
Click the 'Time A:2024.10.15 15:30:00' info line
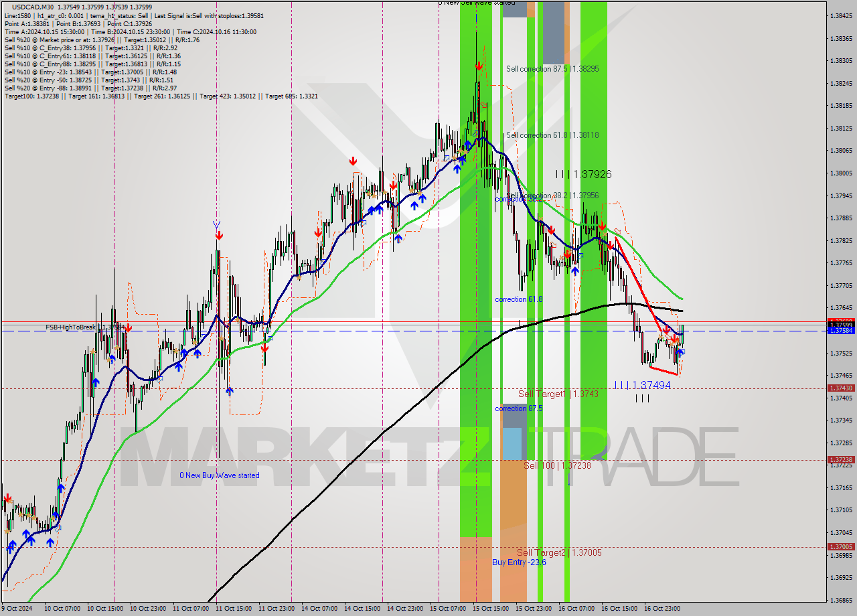[x=130, y=31]
